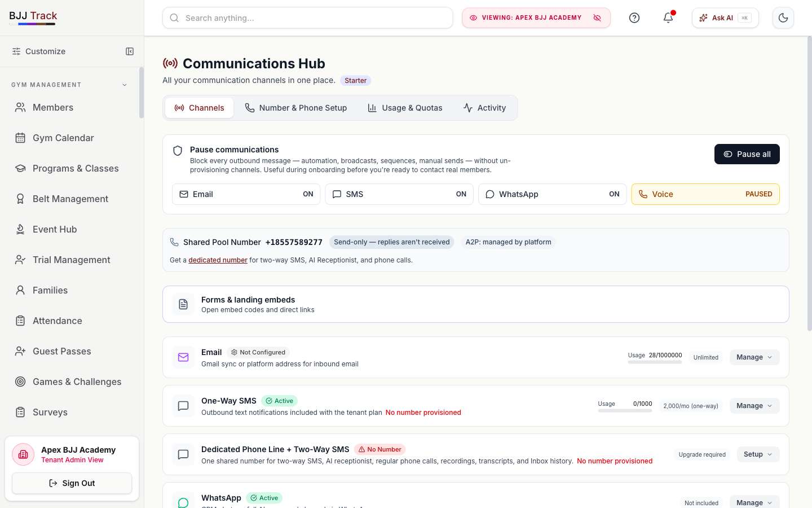Click the Communications Hub broadcast icon
812x508 pixels.
pyautogui.click(x=170, y=63)
